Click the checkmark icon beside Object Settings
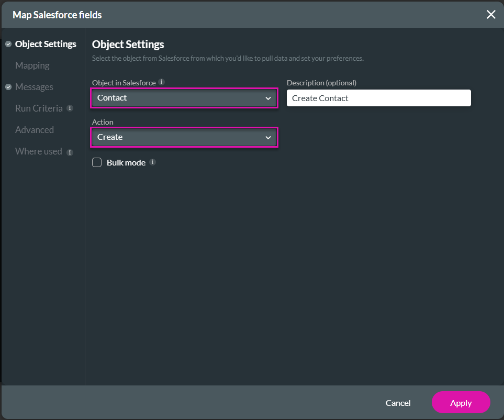The height and width of the screenshot is (420, 504). [x=8, y=44]
